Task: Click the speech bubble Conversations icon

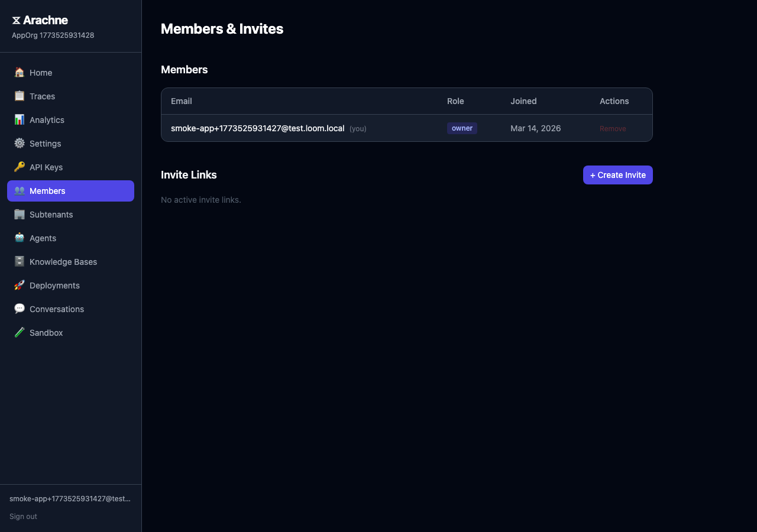Action: 20,309
